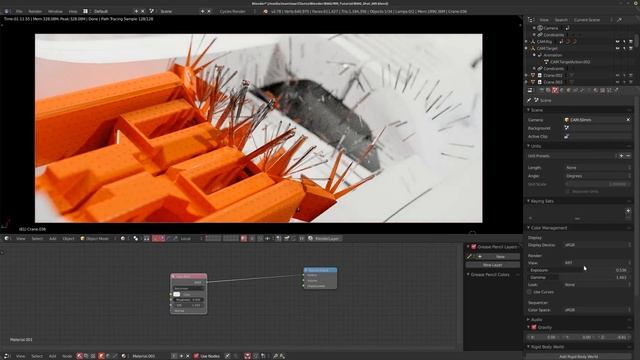Select the CAM.Target object in outliner
The height and width of the screenshot is (360, 640).
(x=547, y=48)
